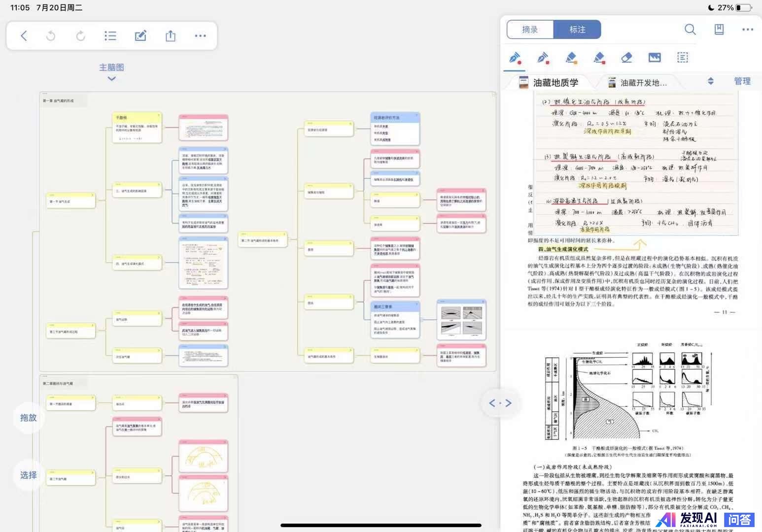Tap the 7月20日周二 date in status bar
This screenshot has height=532, width=762.
(x=59, y=7)
